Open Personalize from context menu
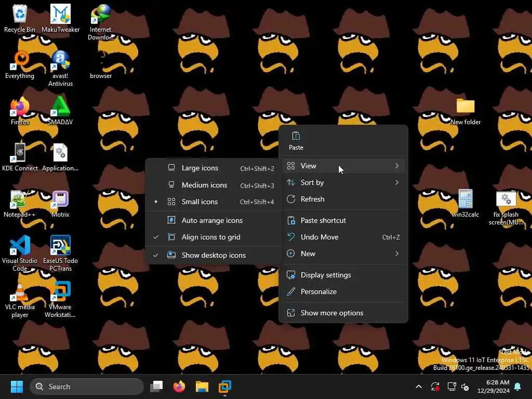The width and height of the screenshot is (532, 399). pos(343,291)
